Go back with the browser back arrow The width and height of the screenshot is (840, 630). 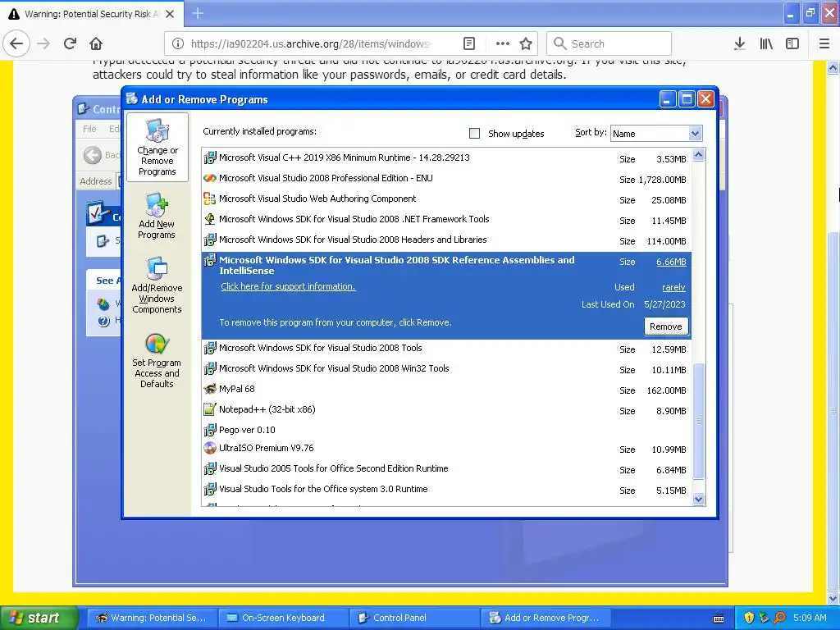click(16, 43)
